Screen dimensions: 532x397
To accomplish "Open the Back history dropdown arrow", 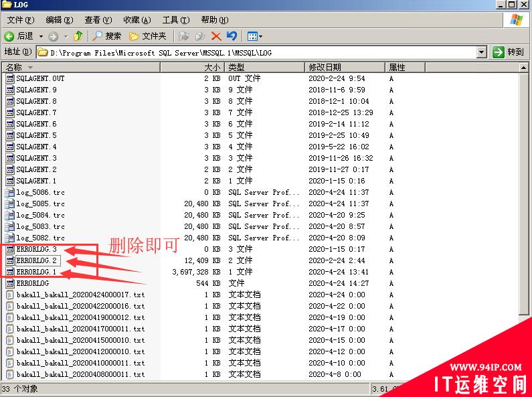I will point(41,36).
